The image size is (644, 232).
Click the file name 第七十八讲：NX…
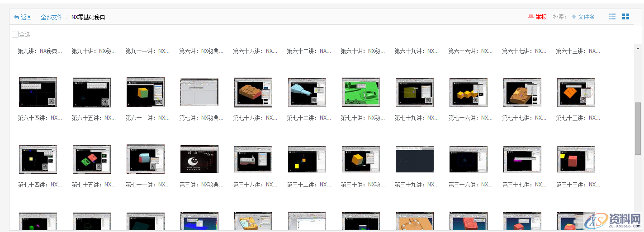(x=256, y=118)
